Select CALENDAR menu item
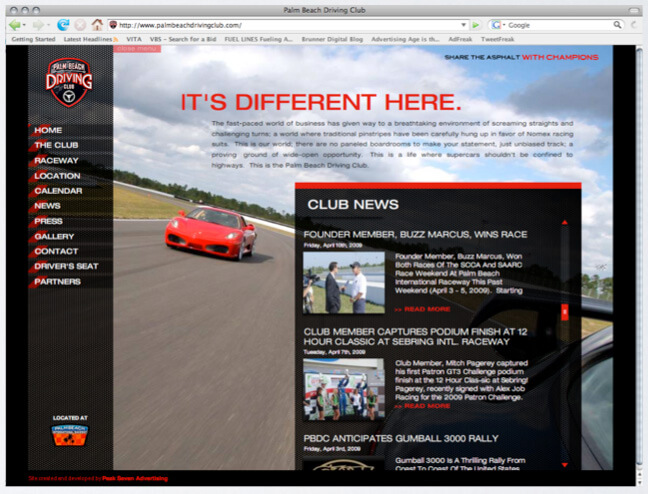 click(x=58, y=191)
